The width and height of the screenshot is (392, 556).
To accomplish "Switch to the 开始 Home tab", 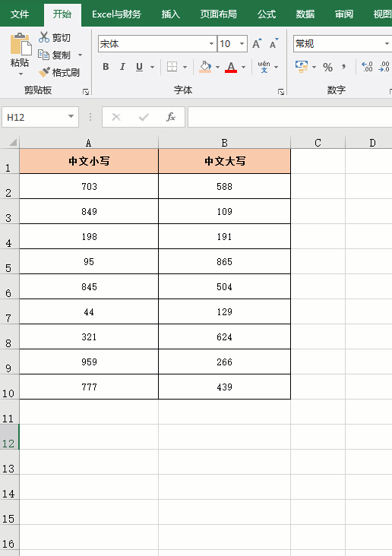I will [x=62, y=14].
